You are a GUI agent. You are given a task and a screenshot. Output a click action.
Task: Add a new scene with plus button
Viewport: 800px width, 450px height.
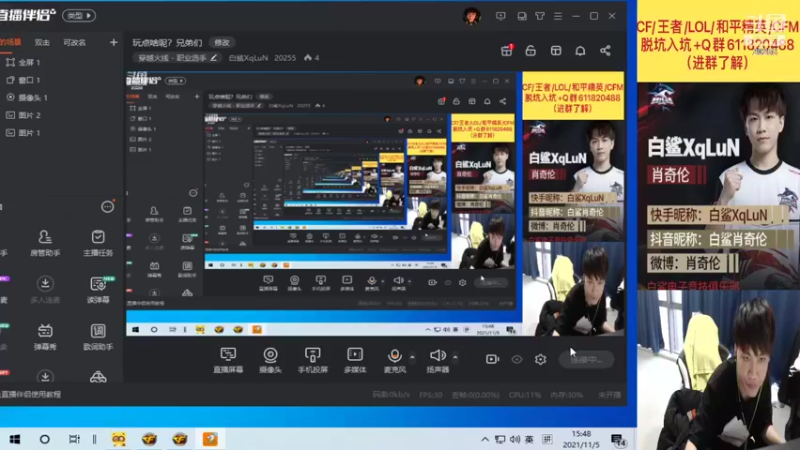pyautogui.click(x=113, y=42)
